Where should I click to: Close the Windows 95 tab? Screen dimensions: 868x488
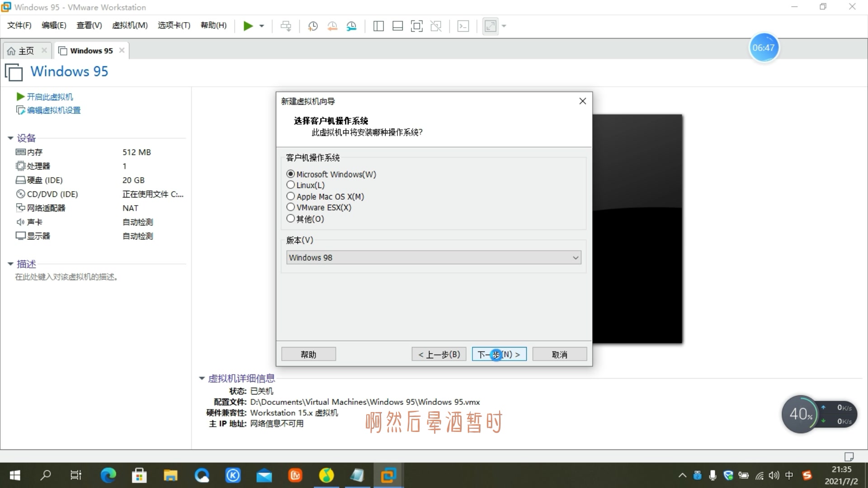122,50
